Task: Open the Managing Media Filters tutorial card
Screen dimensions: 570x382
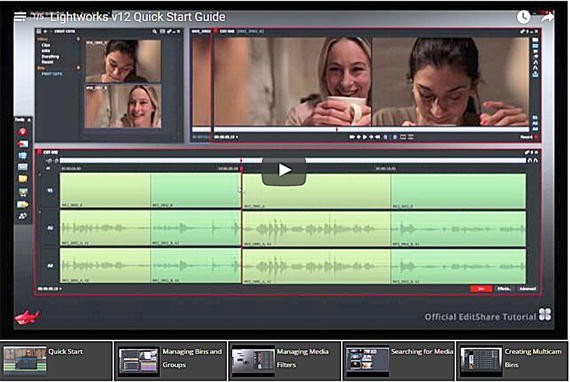Action: 285,361
